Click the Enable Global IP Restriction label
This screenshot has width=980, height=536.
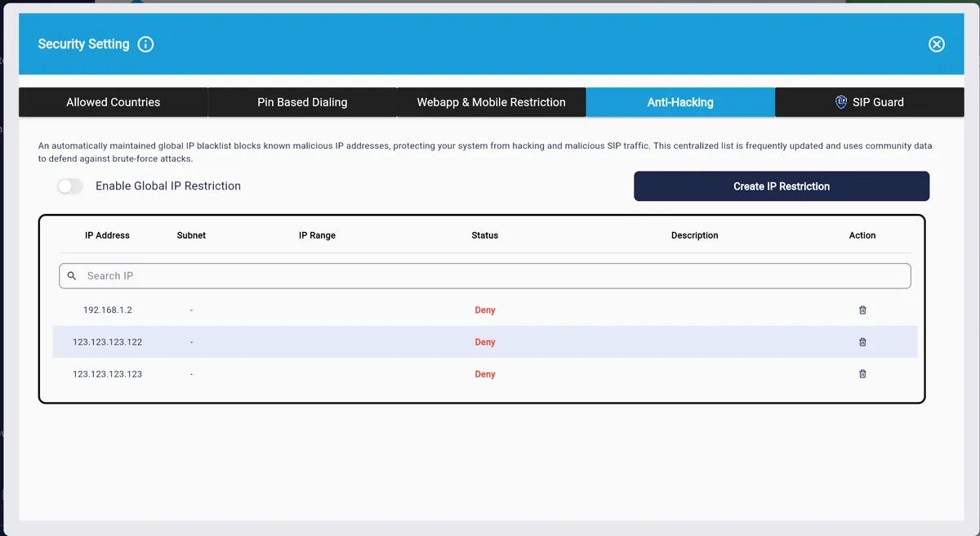coord(168,186)
